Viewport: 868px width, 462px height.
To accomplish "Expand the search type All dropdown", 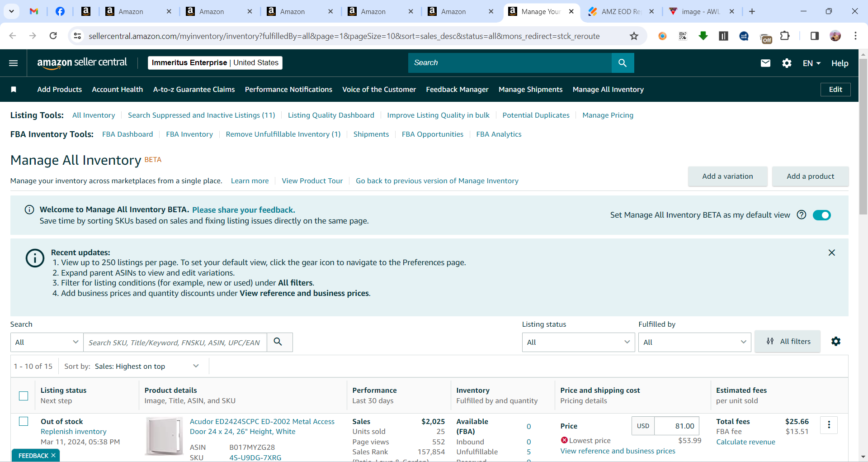I will click(x=47, y=342).
